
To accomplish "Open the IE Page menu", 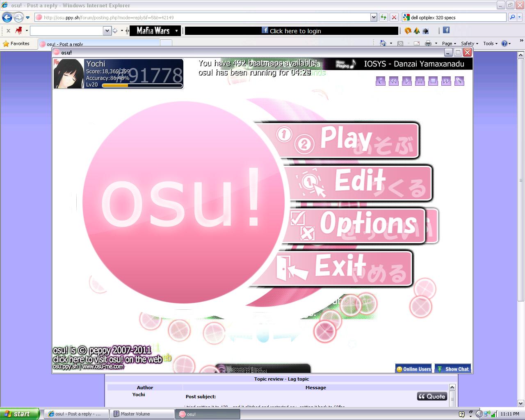I will [449, 43].
